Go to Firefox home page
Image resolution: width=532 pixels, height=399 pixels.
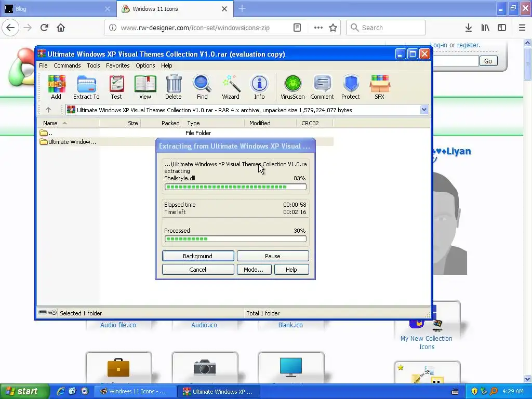point(61,28)
